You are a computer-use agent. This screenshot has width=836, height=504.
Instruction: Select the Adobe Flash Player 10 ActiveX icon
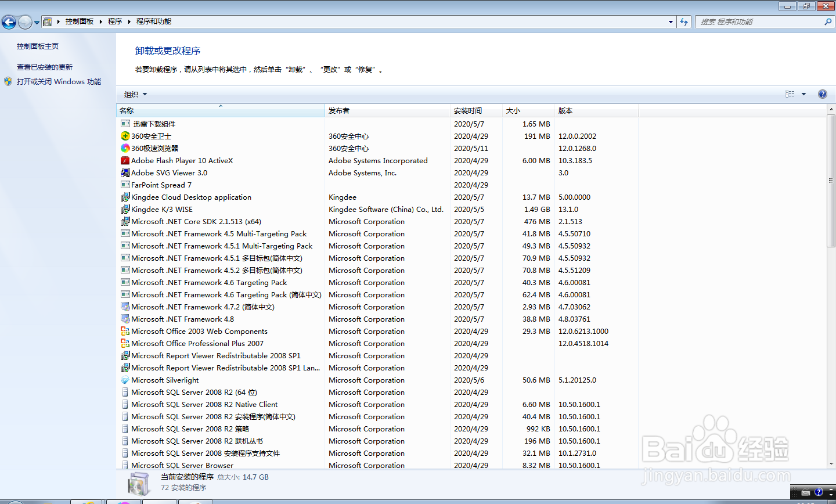pos(125,160)
